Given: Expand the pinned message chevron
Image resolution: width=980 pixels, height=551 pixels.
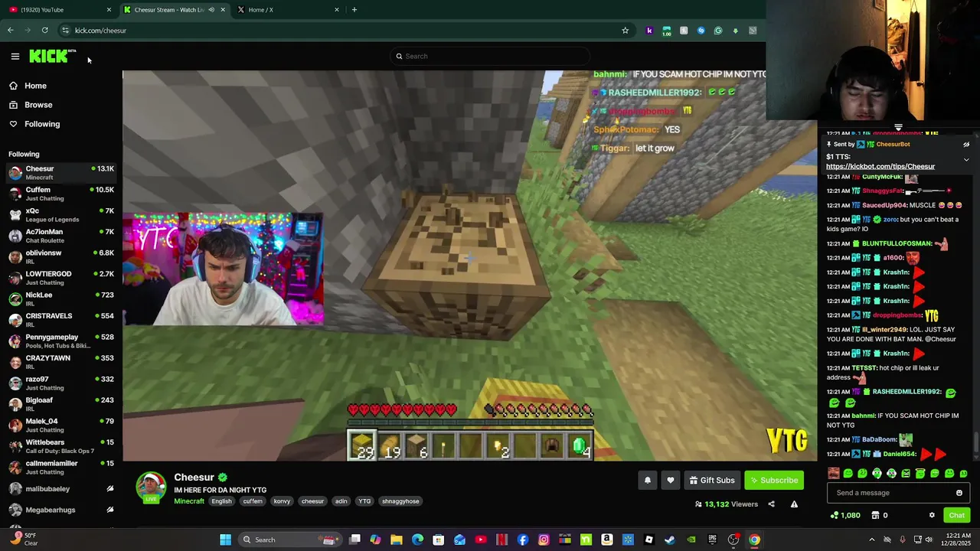Looking at the screenshot, I should (966, 160).
